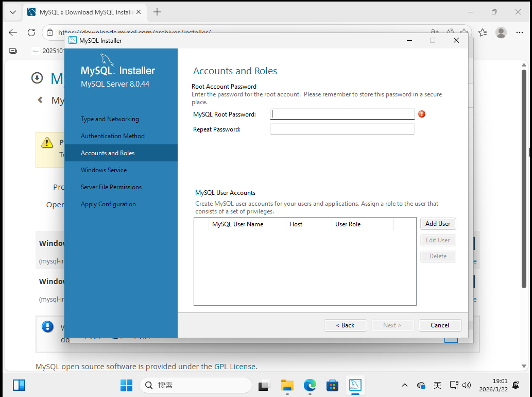Click the left chevron on the webpage

click(40, 100)
